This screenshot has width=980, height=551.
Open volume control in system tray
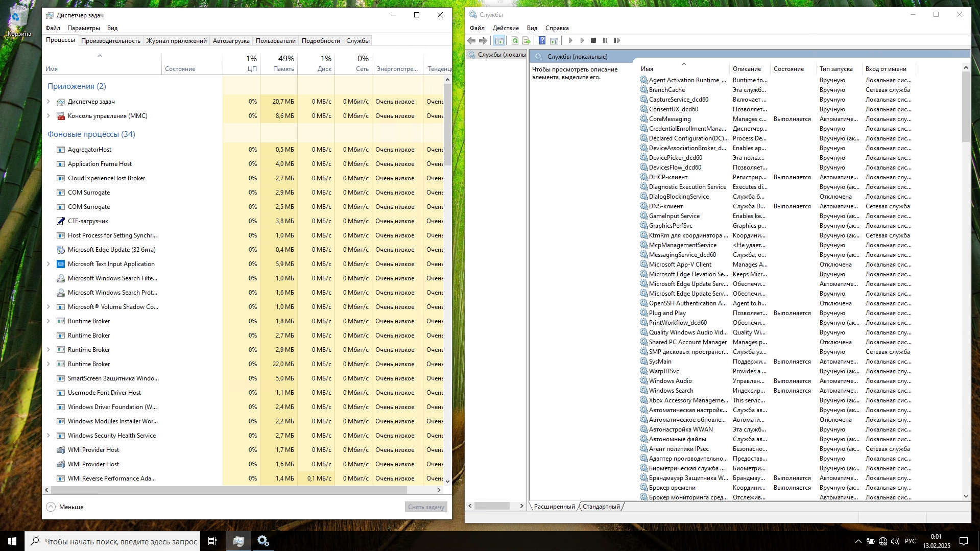895,541
